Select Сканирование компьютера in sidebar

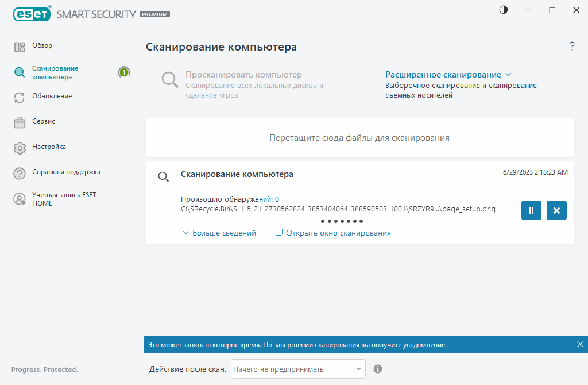point(54,72)
